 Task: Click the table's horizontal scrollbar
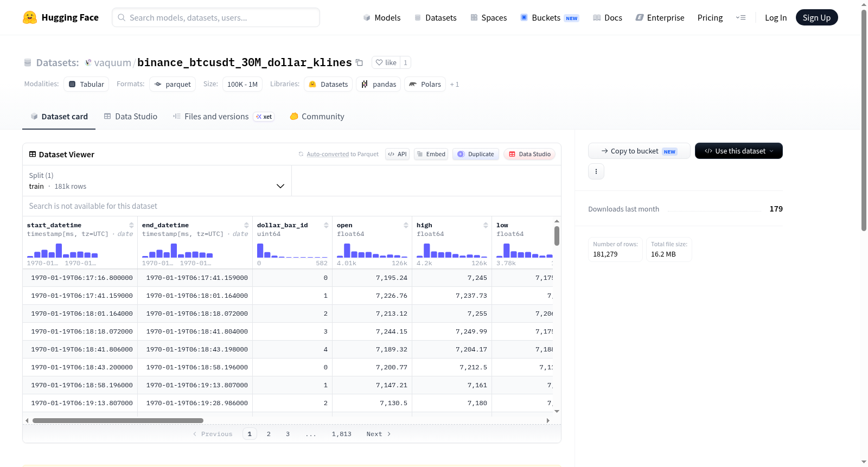[118, 420]
